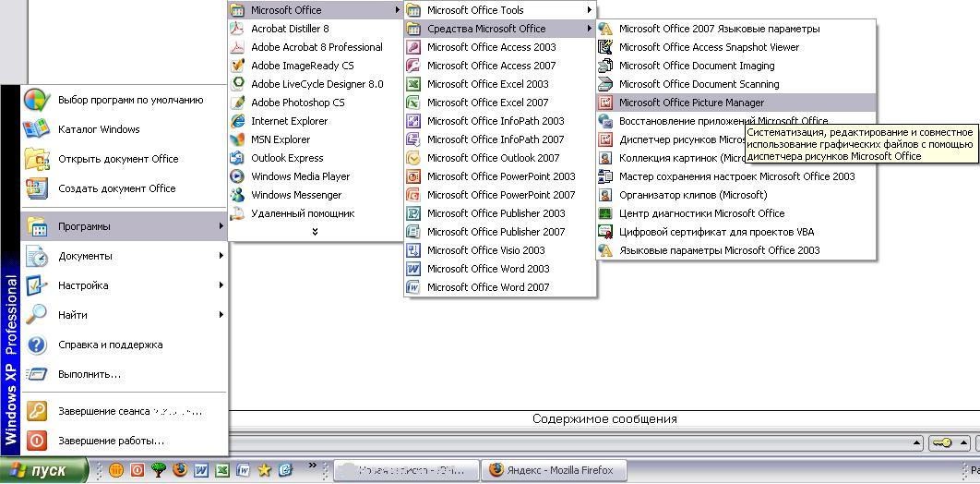Choose Создать документ Office

point(124,188)
